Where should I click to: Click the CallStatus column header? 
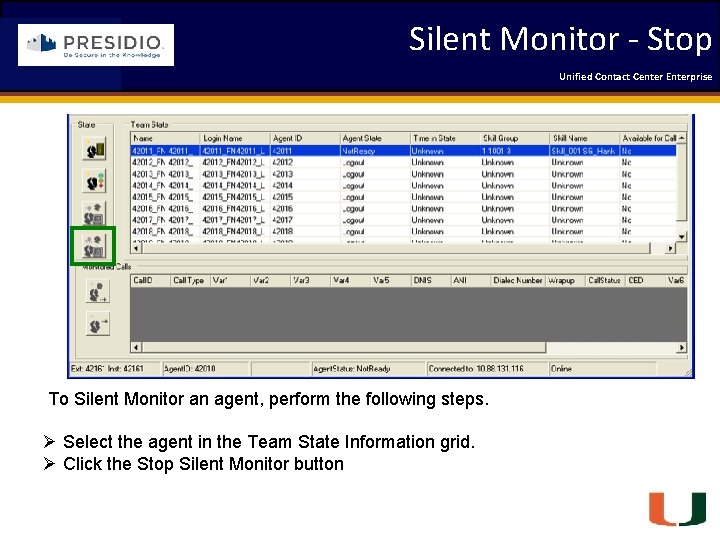pyautogui.click(x=605, y=281)
